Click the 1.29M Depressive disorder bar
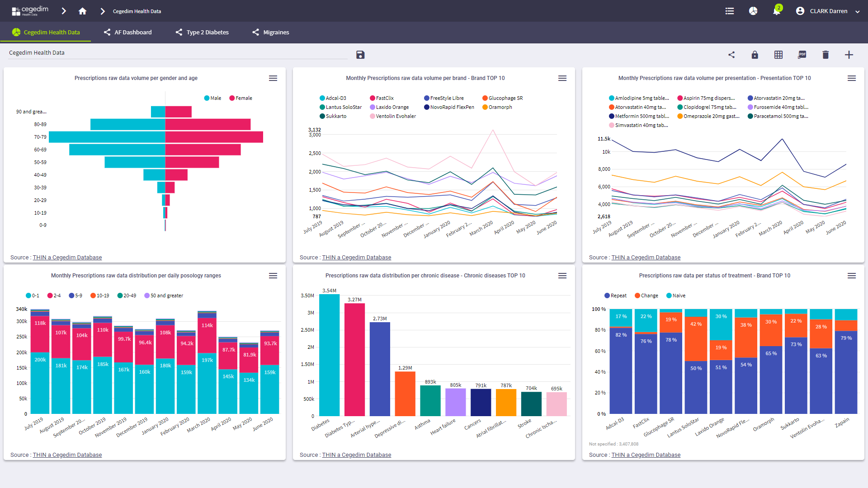868x488 pixels. coord(405,394)
